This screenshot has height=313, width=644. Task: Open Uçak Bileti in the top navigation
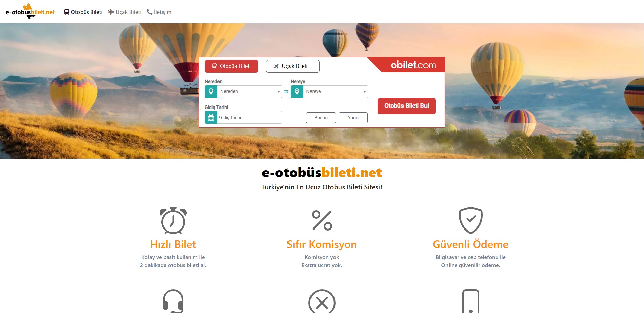pos(125,12)
